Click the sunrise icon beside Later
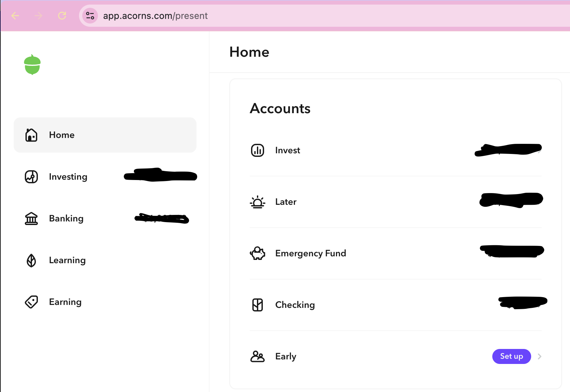The height and width of the screenshot is (392, 570). (x=258, y=202)
